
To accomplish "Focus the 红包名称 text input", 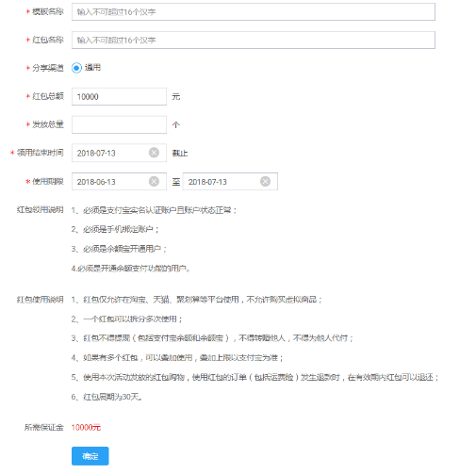I will tap(254, 40).
